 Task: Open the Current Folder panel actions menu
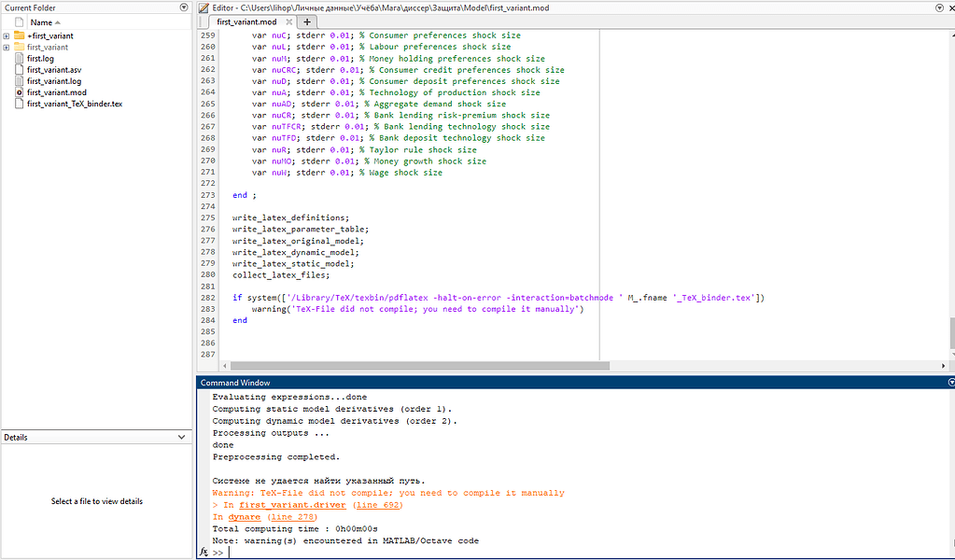point(183,7)
